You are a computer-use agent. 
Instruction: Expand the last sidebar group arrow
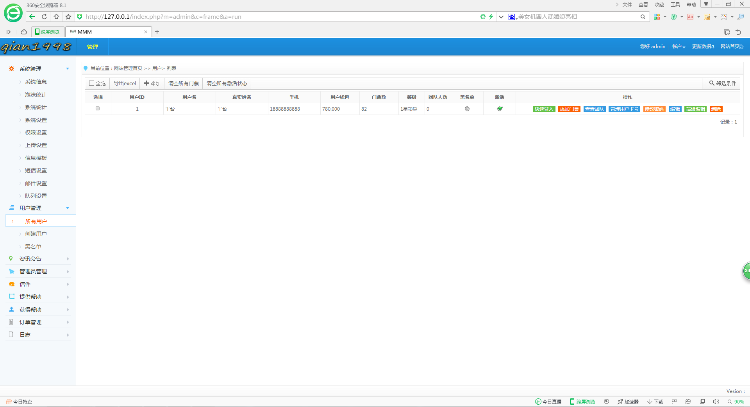tap(67, 335)
